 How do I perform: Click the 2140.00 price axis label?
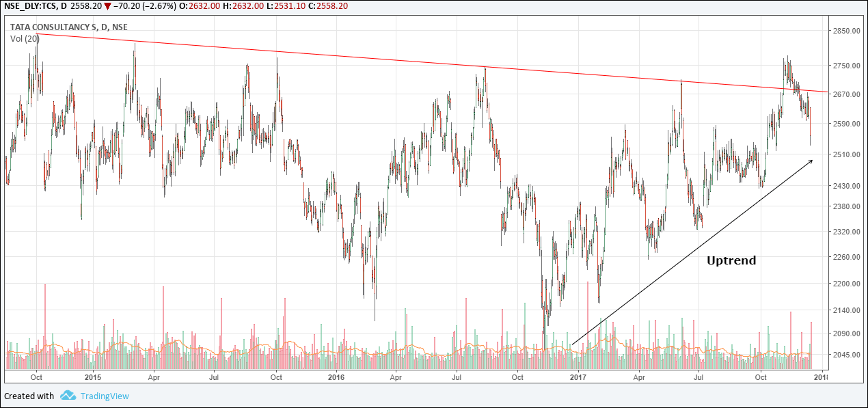coord(845,310)
